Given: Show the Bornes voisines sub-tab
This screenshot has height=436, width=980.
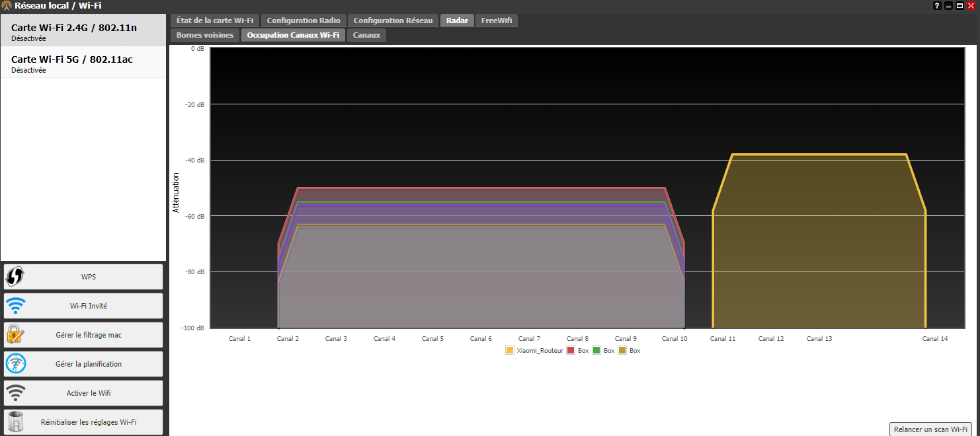Looking at the screenshot, I should (205, 35).
